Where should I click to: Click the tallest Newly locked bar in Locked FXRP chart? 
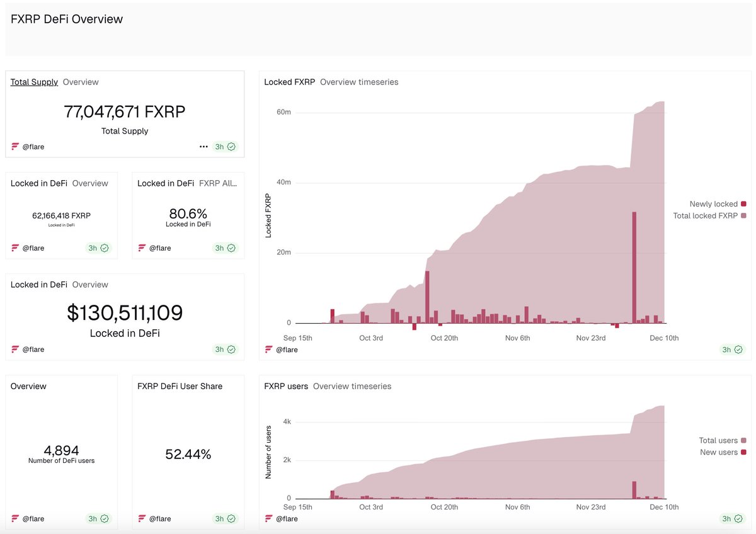[x=634, y=268]
